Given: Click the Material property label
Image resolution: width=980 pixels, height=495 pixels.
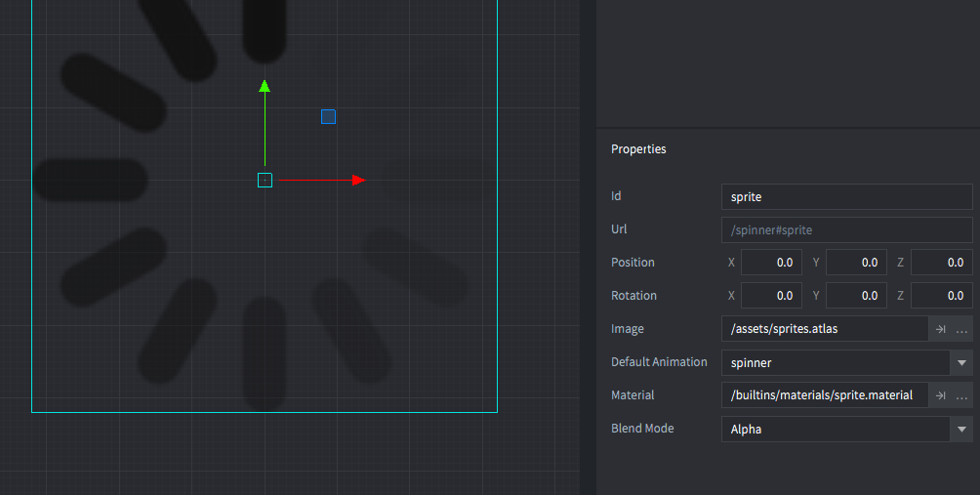Looking at the screenshot, I should pyautogui.click(x=633, y=395).
